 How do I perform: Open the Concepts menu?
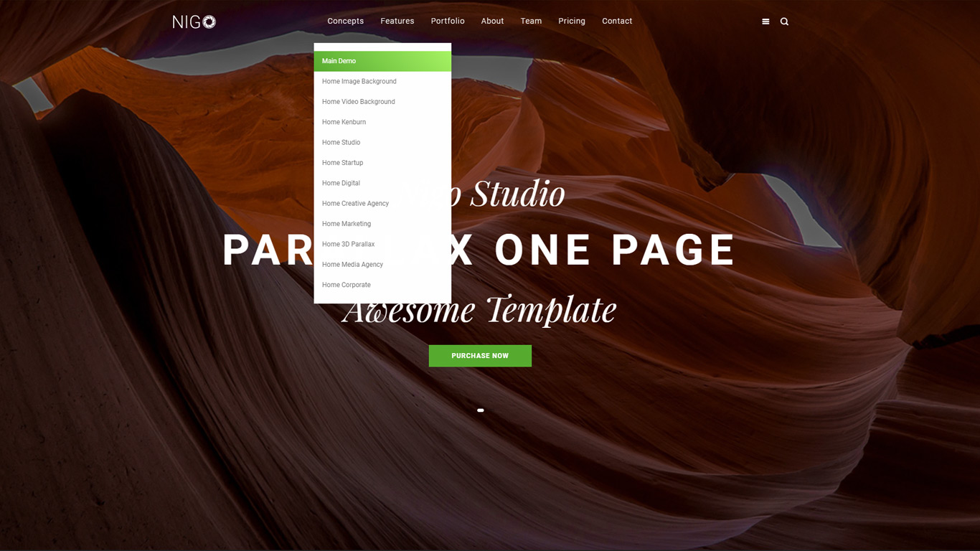point(346,21)
